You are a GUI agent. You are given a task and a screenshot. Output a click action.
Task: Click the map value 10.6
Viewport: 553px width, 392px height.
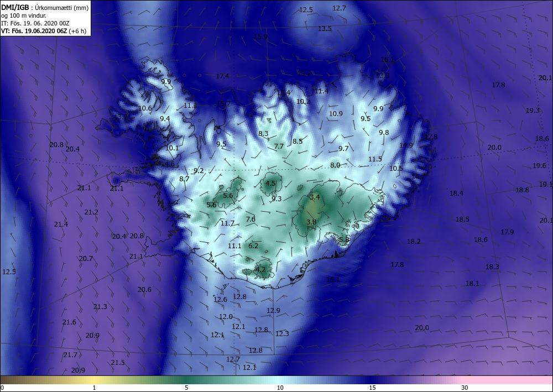pyautogui.click(x=145, y=108)
